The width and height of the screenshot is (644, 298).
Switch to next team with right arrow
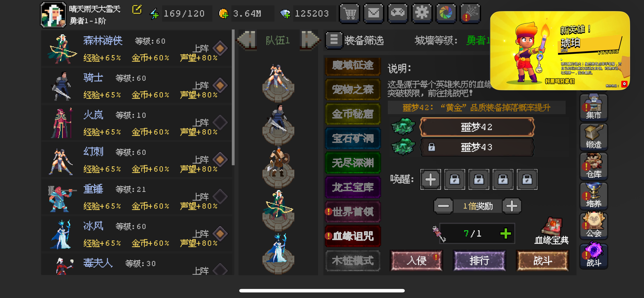[309, 40]
